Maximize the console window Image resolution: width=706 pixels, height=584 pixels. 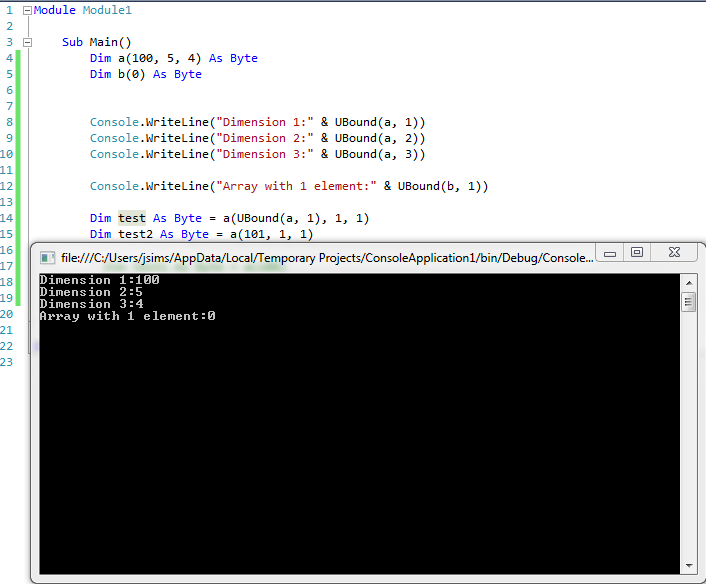(637, 253)
